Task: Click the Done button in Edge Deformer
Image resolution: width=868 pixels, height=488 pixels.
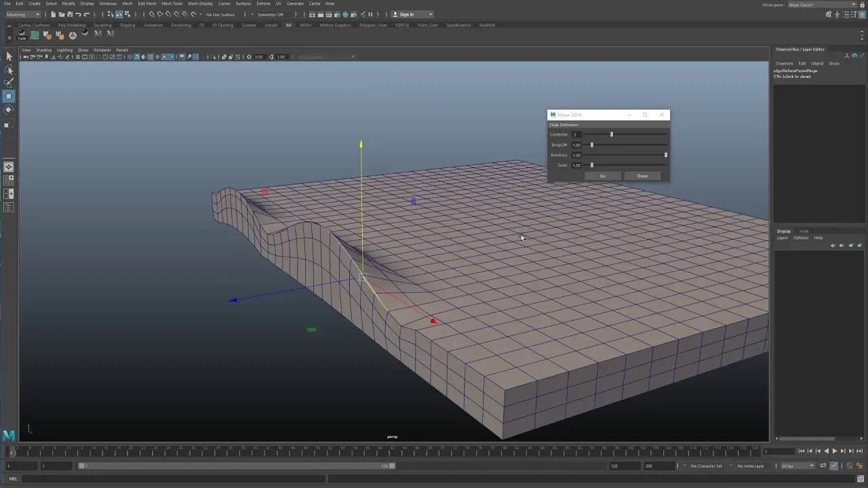Action: coord(642,176)
